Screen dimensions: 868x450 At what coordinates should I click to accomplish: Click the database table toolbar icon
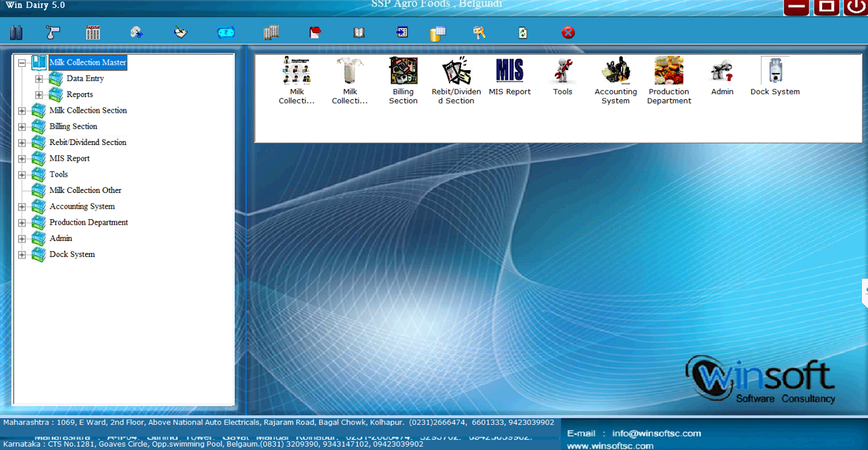pyautogui.click(x=438, y=33)
